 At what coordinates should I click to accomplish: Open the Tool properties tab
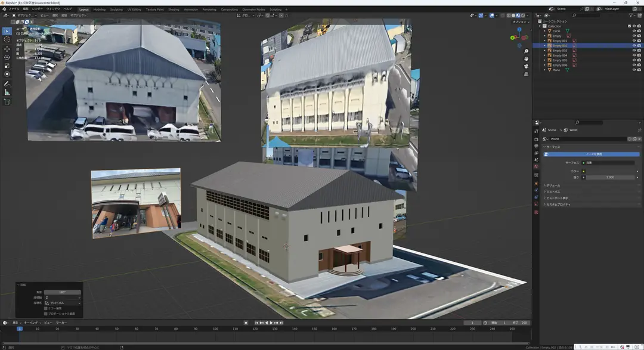pyautogui.click(x=537, y=131)
